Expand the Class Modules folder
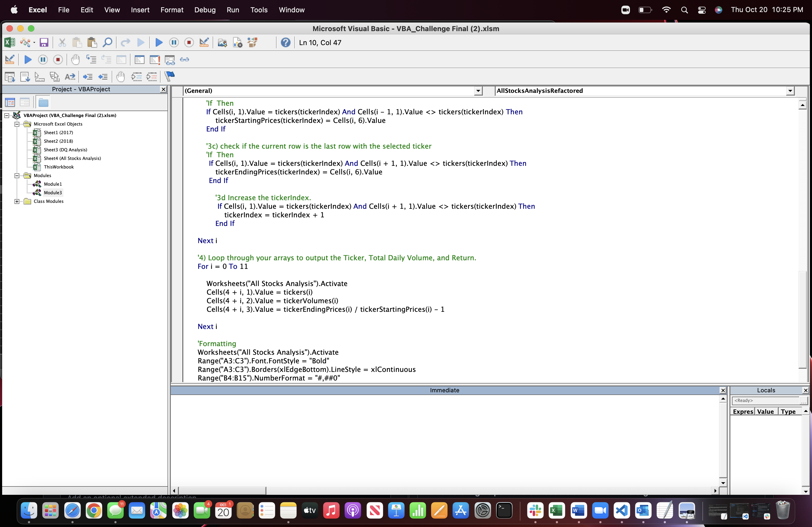This screenshot has width=812, height=527. coord(17,202)
